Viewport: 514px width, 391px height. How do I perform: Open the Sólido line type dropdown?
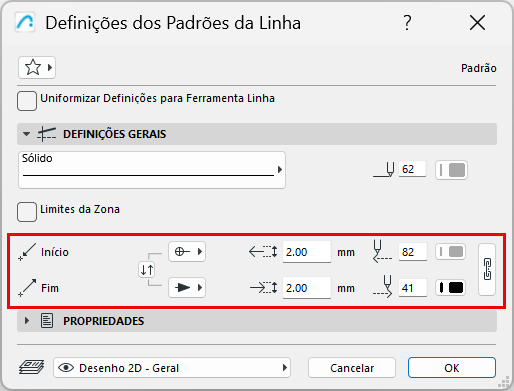click(x=152, y=170)
